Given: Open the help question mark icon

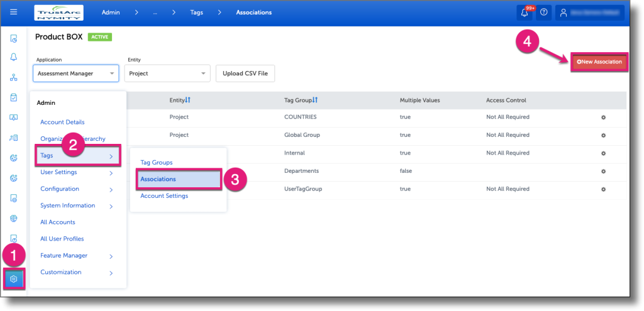Looking at the screenshot, I should [x=544, y=13].
